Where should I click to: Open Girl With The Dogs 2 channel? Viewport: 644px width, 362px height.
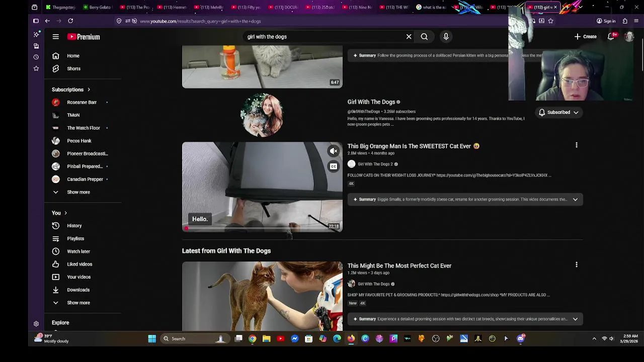375,164
